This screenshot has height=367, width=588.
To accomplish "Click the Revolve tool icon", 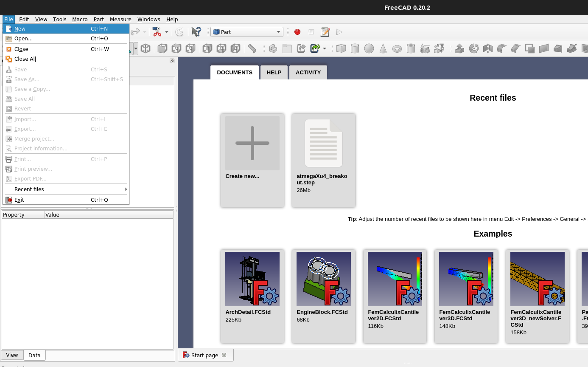I will tap(474, 48).
